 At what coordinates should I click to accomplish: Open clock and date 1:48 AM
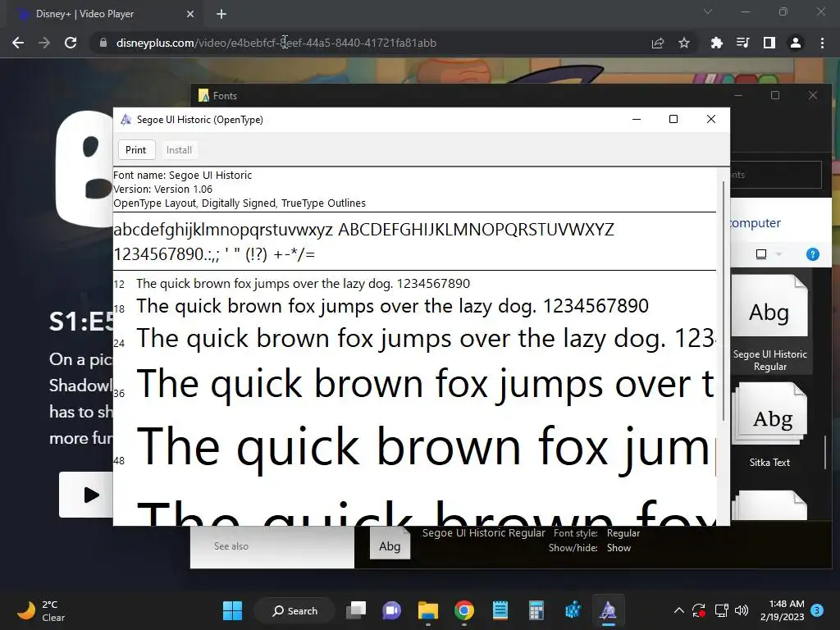(782, 610)
